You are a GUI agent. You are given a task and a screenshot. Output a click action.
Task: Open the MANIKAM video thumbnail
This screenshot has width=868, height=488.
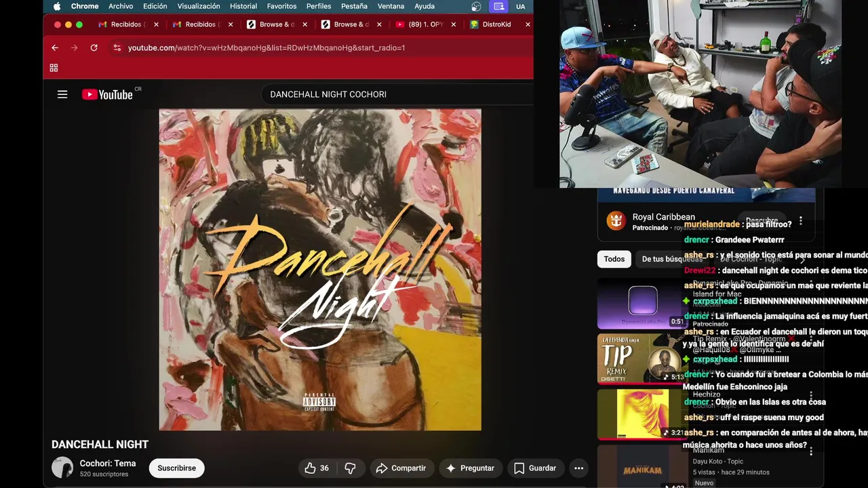pos(642,466)
